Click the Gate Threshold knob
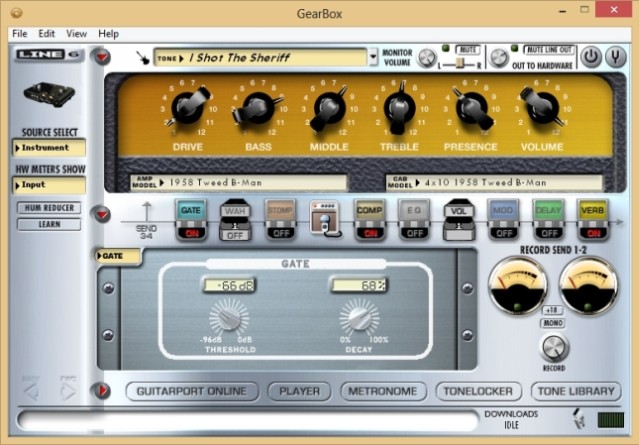639x445 pixels. [x=229, y=318]
